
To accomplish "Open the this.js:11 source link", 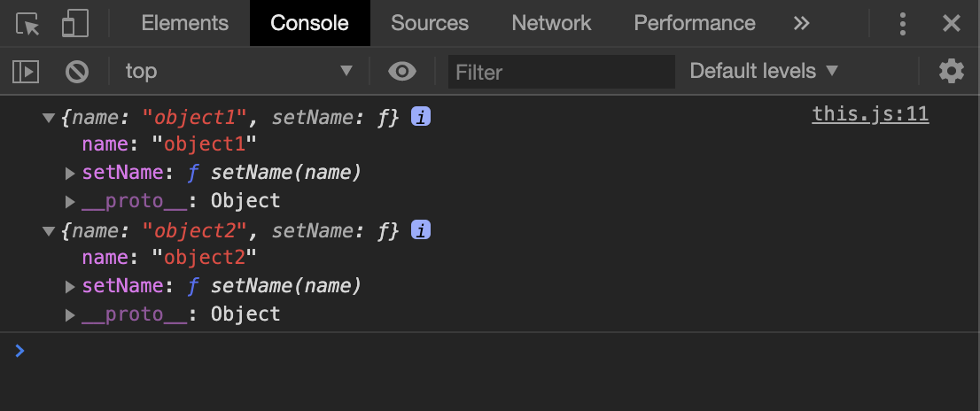I will coord(870,115).
